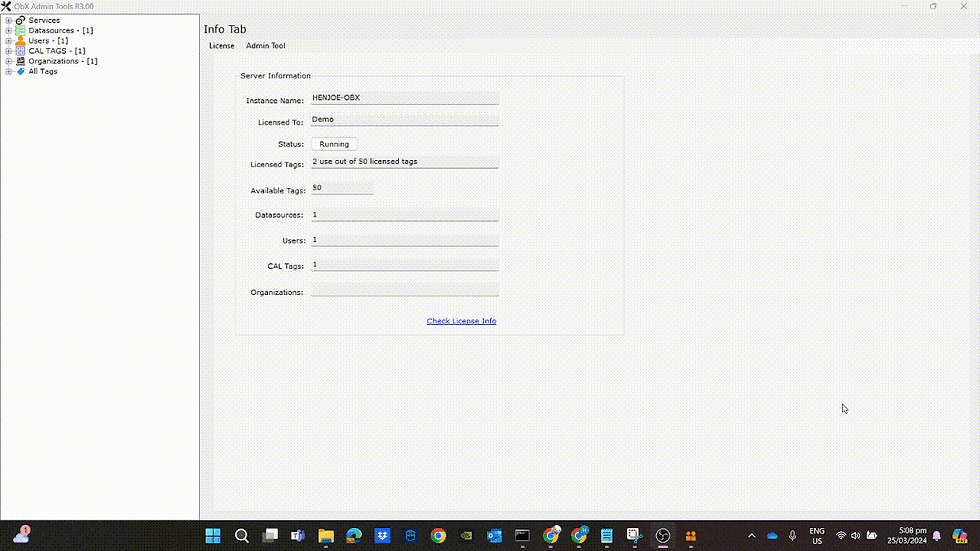
Task: Click the Services gear icon in tree
Action: pos(21,20)
